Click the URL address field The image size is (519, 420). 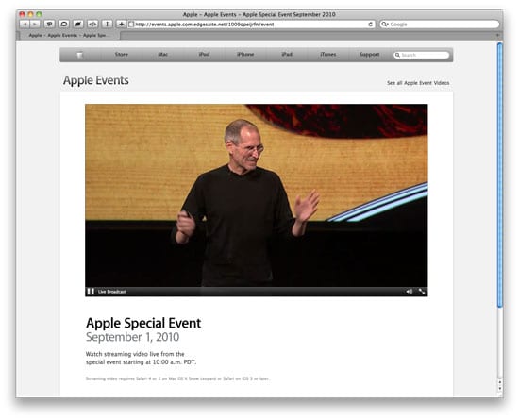click(251, 25)
